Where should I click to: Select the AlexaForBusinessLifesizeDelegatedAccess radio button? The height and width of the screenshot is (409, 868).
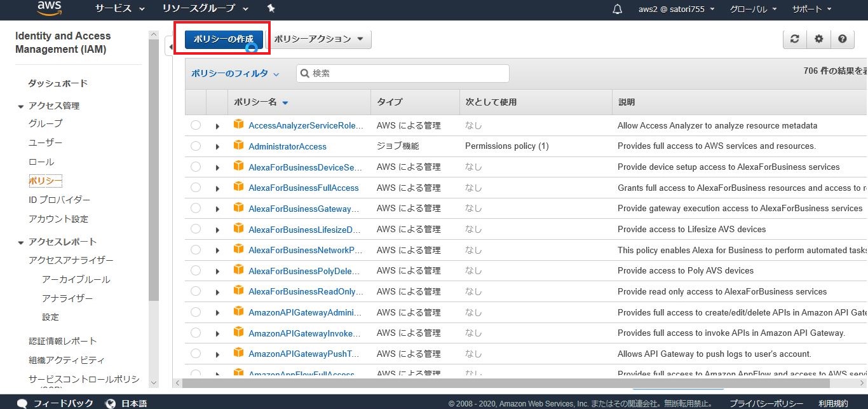[x=196, y=229]
